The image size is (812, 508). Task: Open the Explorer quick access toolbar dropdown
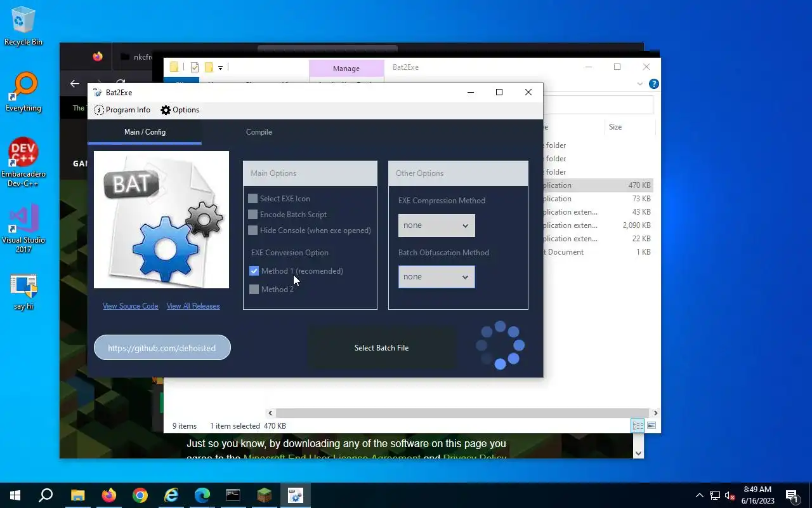click(x=220, y=67)
